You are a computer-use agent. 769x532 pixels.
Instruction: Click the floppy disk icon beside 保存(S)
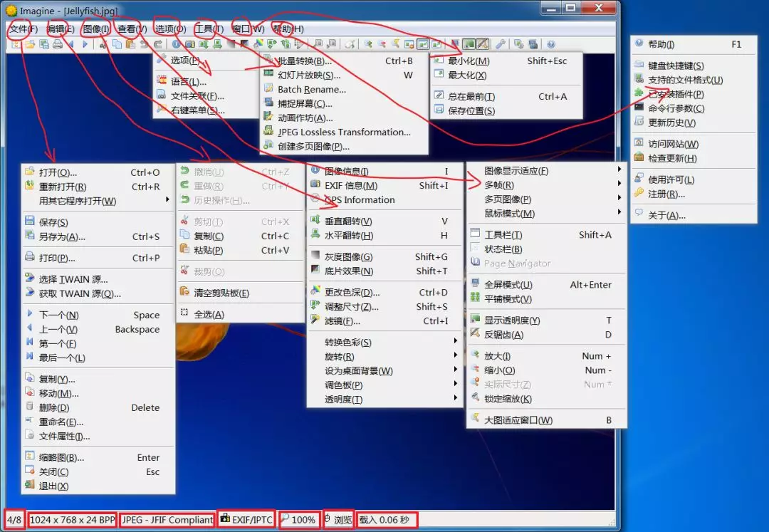click(x=30, y=221)
